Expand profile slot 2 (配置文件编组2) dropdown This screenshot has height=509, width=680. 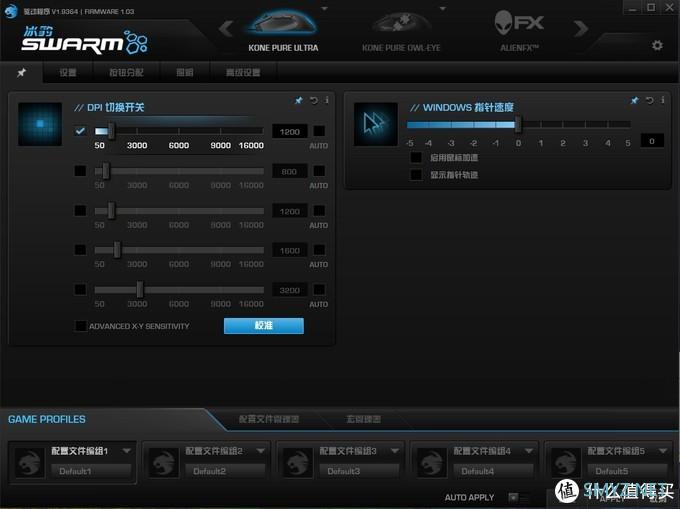(261, 451)
